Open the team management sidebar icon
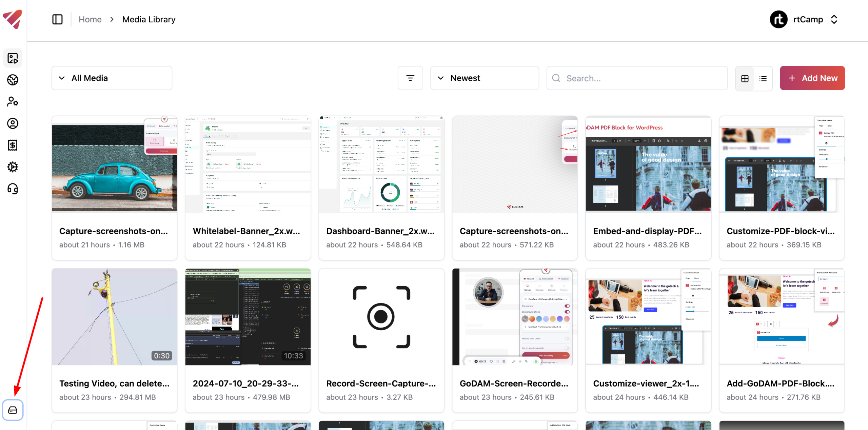Screen dimensions: 868x430 click(13, 102)
